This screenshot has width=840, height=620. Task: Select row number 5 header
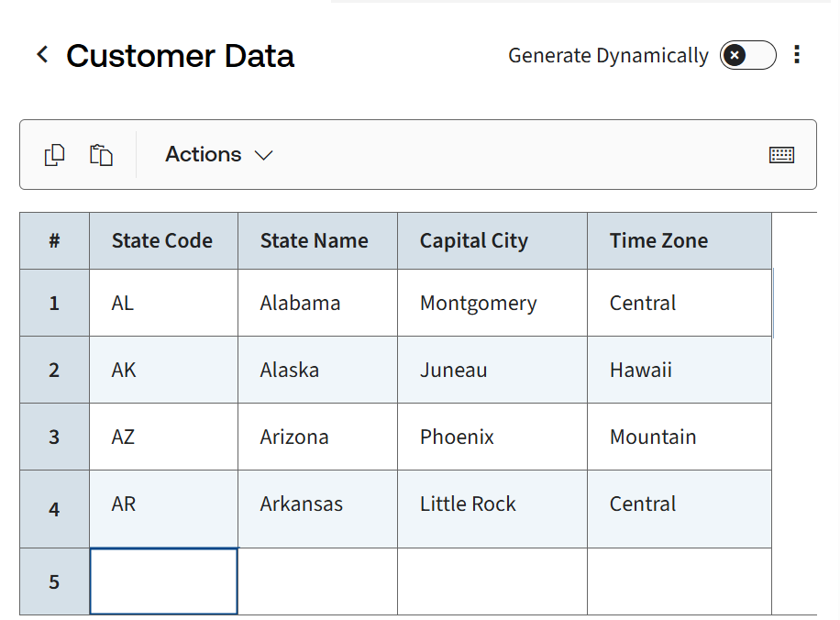click(54, 581)
